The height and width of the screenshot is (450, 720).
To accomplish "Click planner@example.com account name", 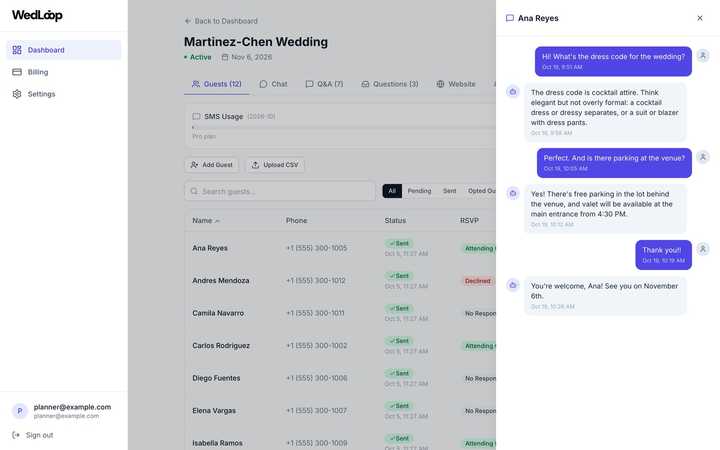I will [72, 407].
